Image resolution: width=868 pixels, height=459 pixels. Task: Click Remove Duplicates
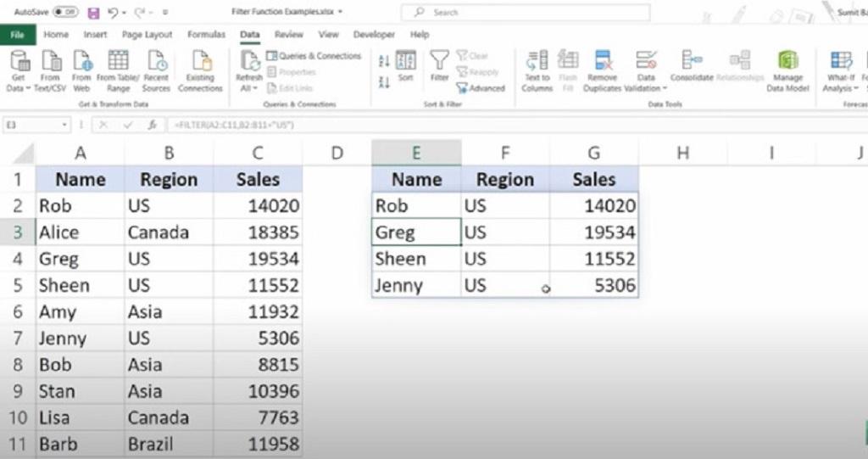tap(603, 71)
